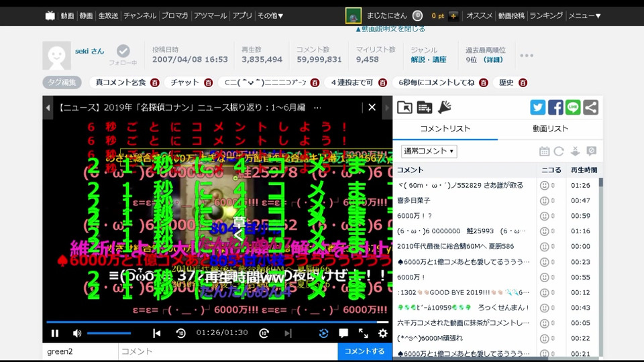The height and width of the screenshot is (362, 644).
Task: Enter fullscreen mode
Action: (363, 333)
